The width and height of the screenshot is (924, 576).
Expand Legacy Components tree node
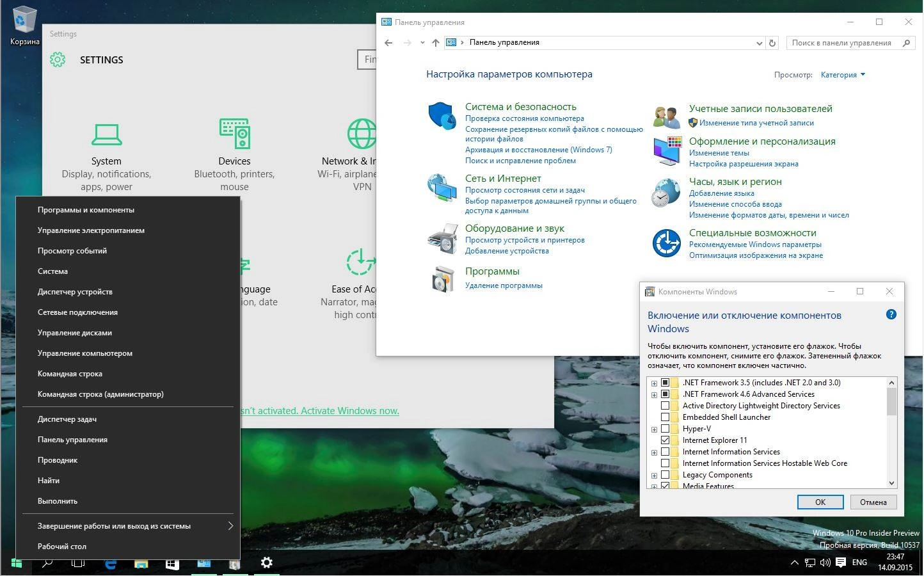point(654,476)
